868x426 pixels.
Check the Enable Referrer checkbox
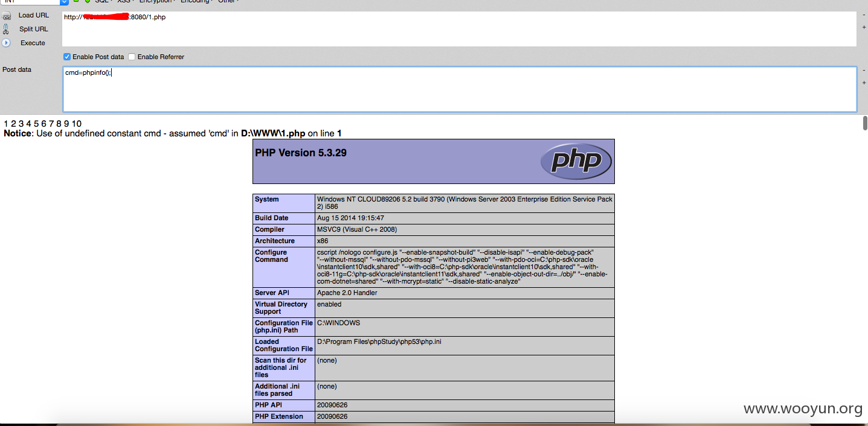click(132, 57)
